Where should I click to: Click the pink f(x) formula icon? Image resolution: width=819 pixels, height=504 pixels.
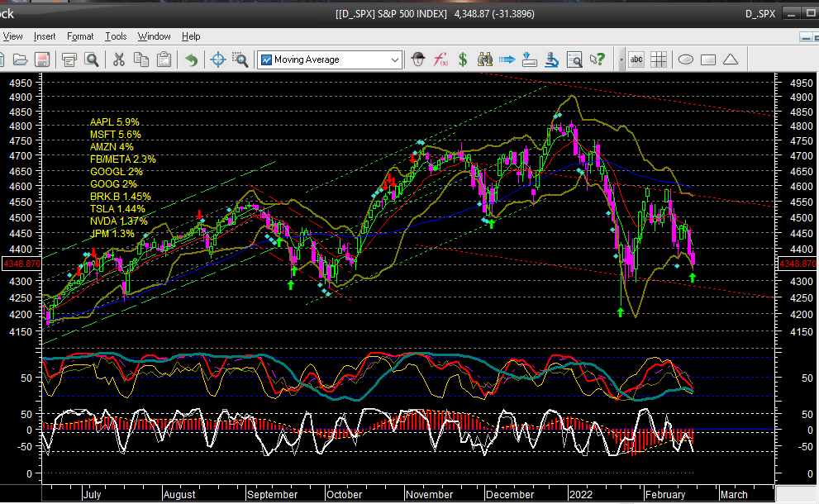(441, 59)
